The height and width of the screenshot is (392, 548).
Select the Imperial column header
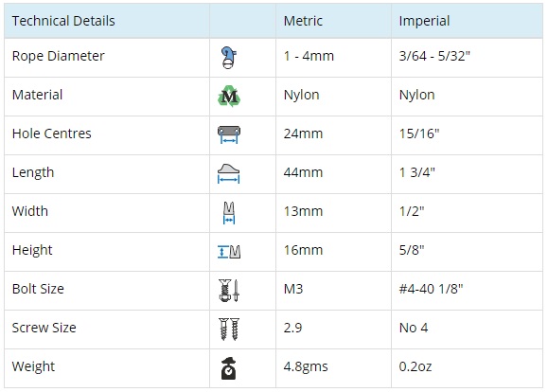(424, 21)
